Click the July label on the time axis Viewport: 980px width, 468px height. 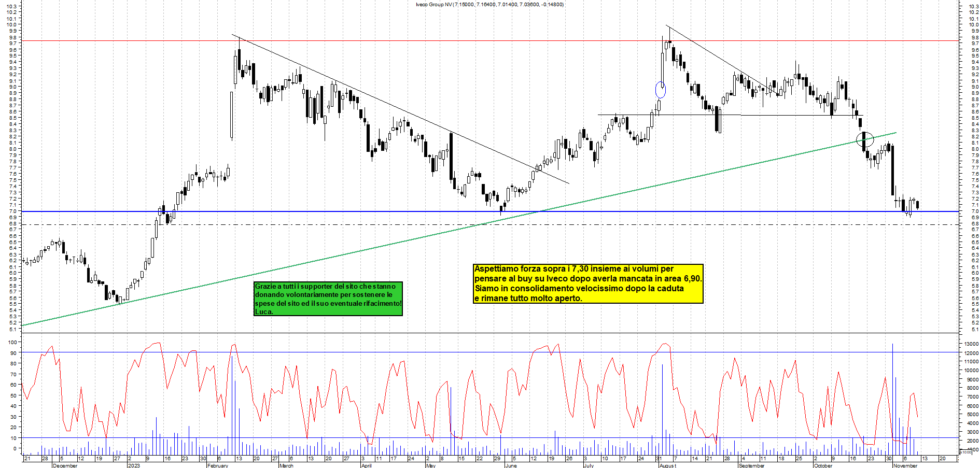point(589,465)
